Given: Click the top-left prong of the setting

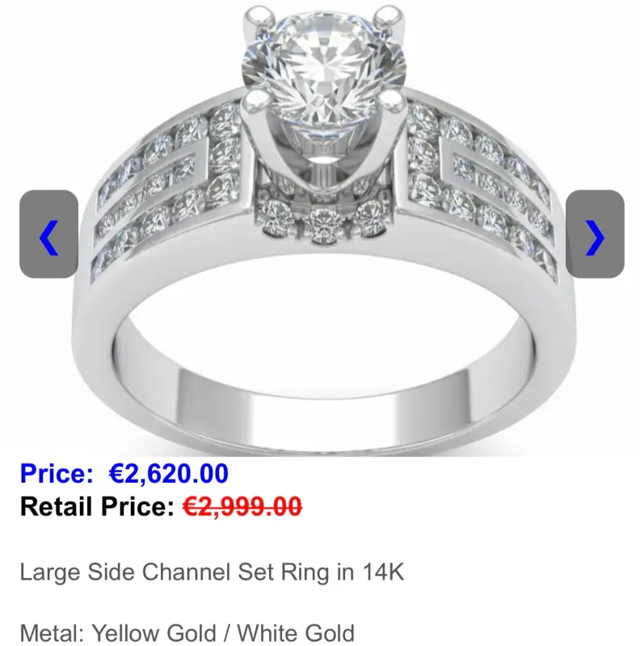Looking at the screenshot, I should 259,17.
